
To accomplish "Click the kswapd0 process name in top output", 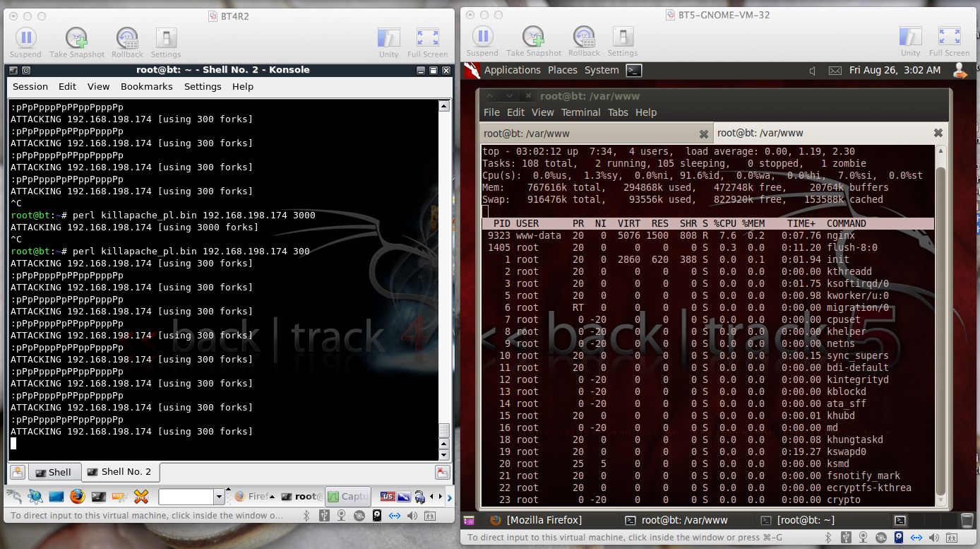I will (847, 451).
